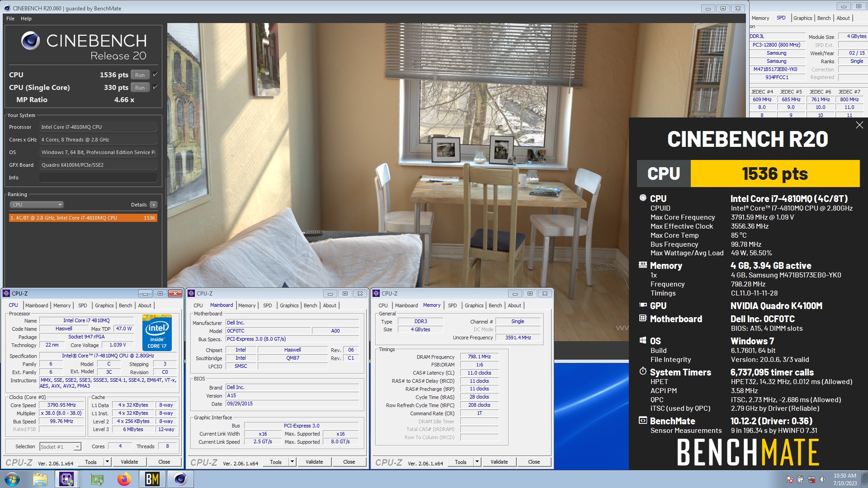Click Validate in Mainboard CPU-Z window
Viewport: 868px width, 488px height.
[314, 462]
